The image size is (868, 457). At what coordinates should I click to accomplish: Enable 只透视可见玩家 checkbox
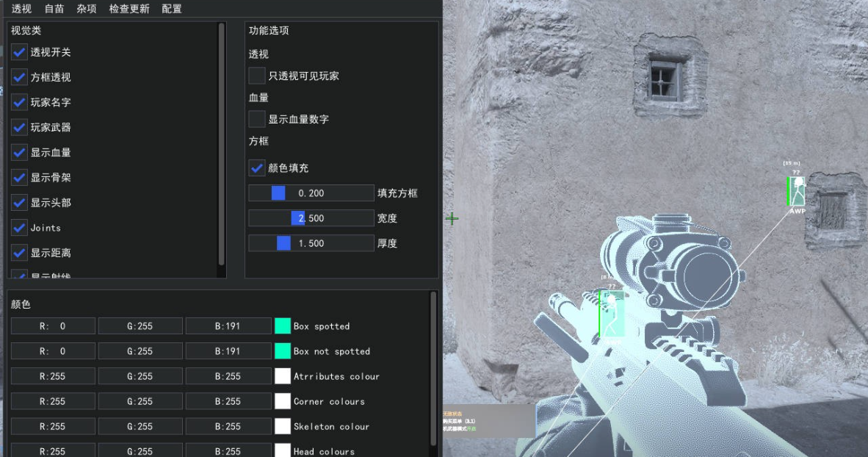click(257, 76)
